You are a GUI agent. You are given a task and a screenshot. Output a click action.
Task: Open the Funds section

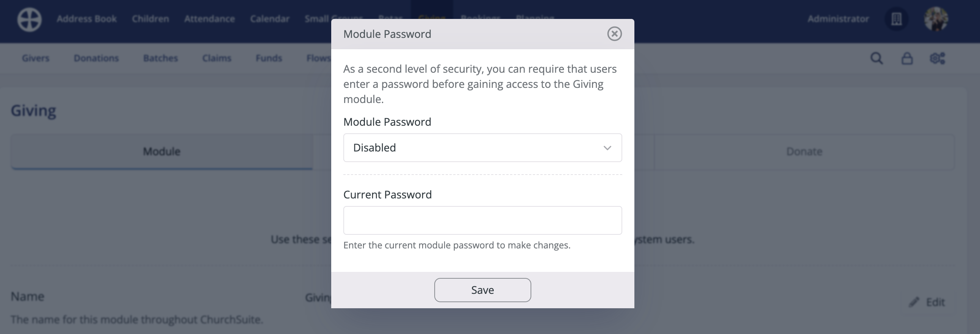click(x=269, y=58)
